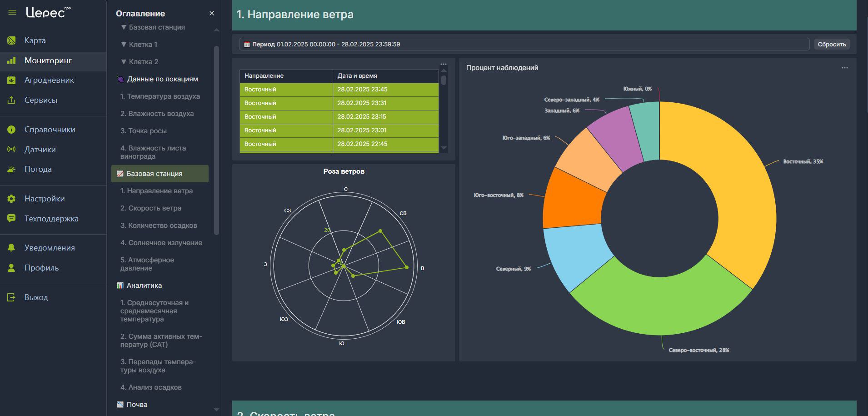Click table cell 28.02.2025 23:45
868x416 pixels.
[x=386, y=90]
